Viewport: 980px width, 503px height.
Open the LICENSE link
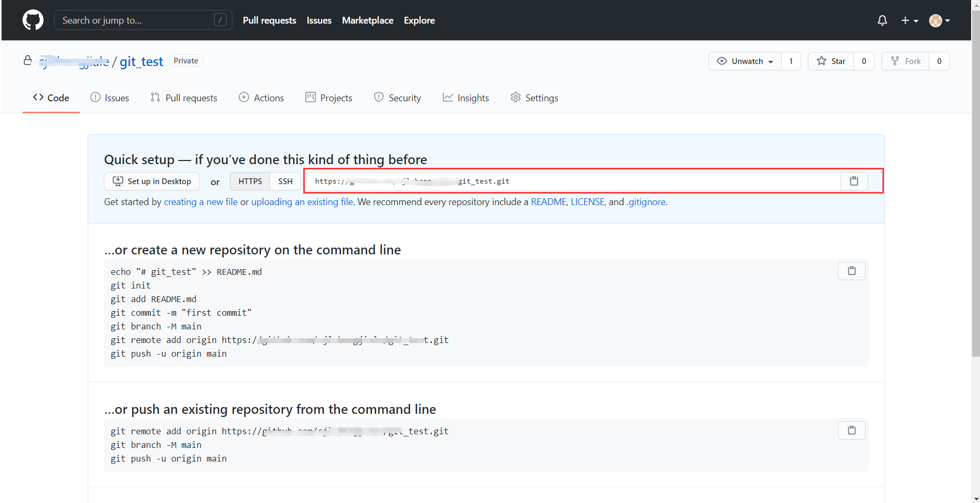588,202
